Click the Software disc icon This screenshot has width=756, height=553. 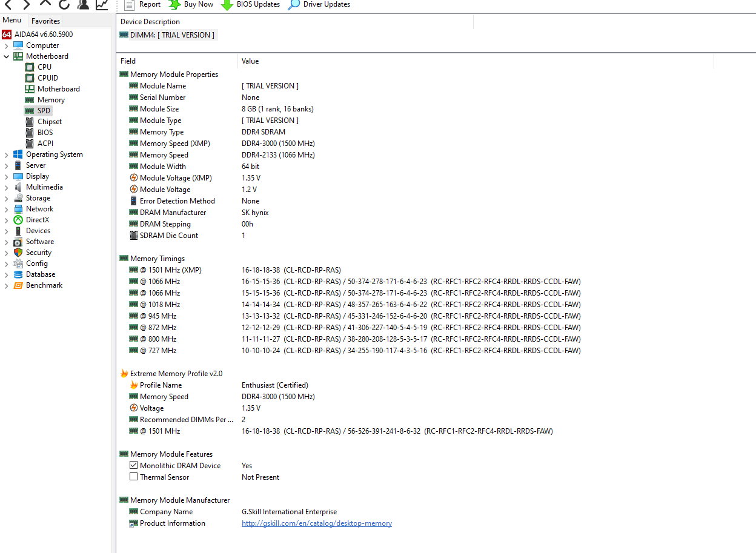18,242
